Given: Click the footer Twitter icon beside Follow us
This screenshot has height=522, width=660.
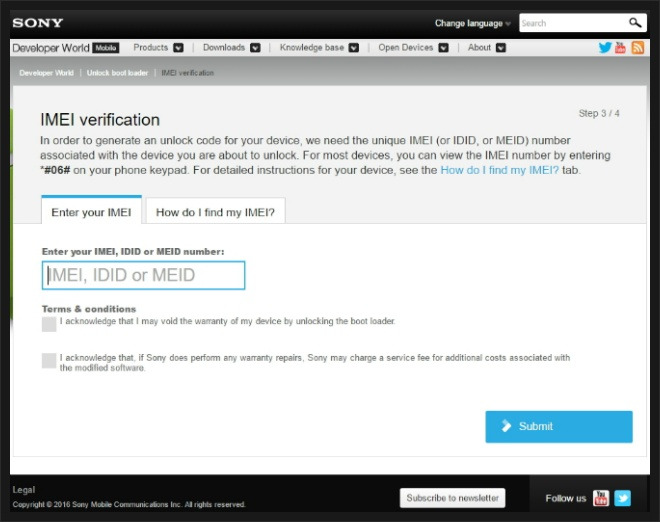Looking at the screenshot, I should coord(623,498).
